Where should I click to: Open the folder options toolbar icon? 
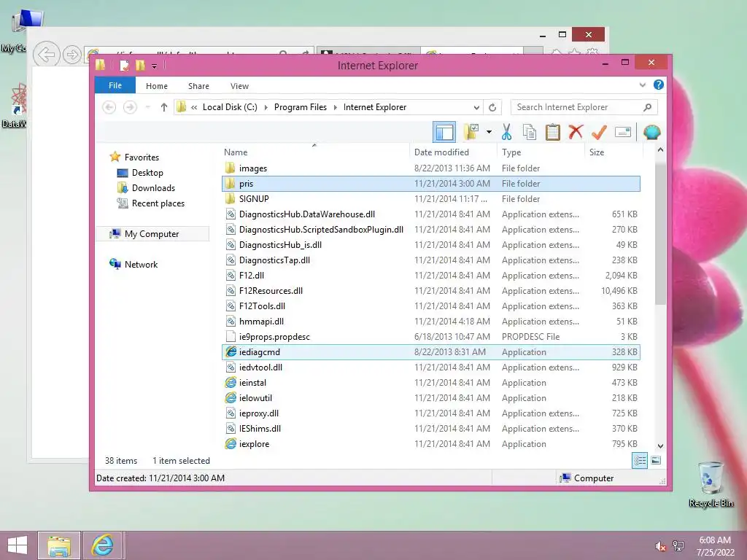(471, 132)
